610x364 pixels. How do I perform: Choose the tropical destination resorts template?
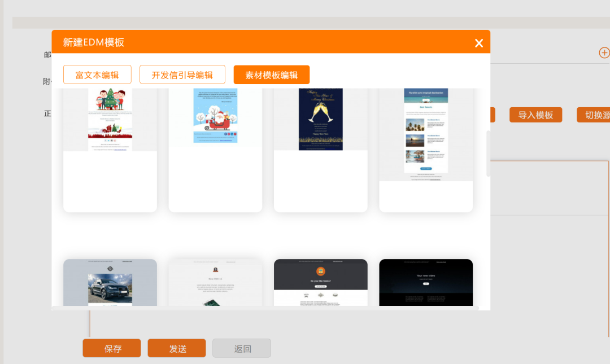426,150
